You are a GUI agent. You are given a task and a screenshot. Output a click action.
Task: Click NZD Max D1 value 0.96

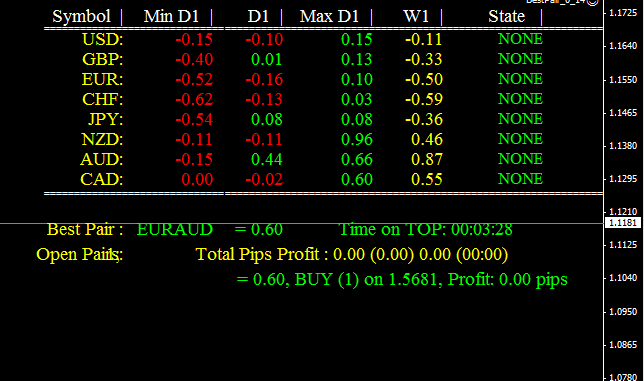(357, 140)
